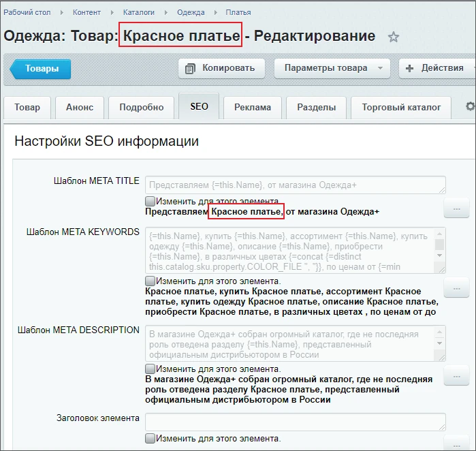Go to Контент breadcrumb link
The width and height of the screenshot is (476, 451).
click(86, 13)
